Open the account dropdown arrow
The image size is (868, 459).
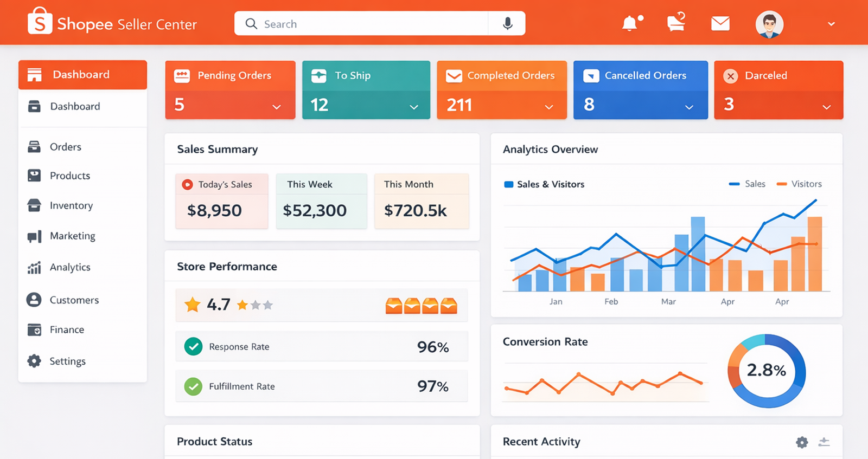point(831,24)
